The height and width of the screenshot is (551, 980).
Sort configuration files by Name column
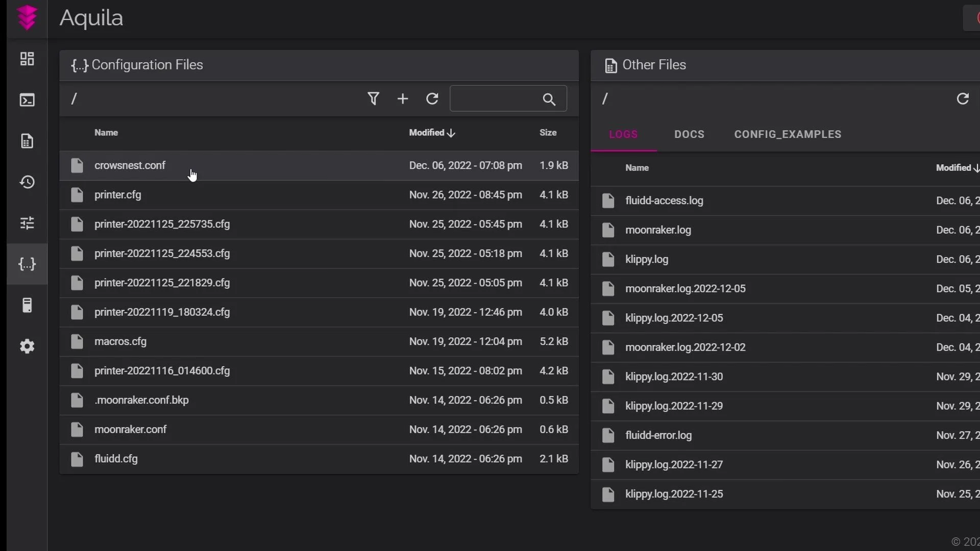pos(106,133)
